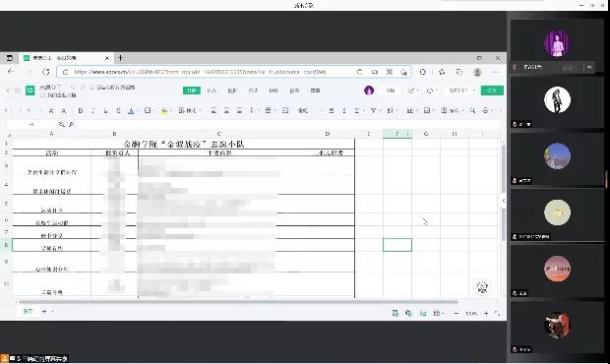Select the purple-avatar participant video tile
Screen dimensions: 610x364
point(557,44)
